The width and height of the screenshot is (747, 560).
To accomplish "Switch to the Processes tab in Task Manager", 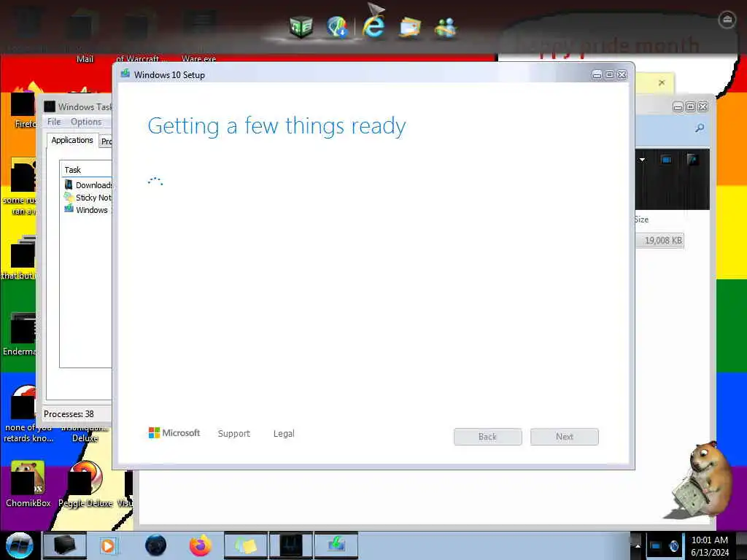I will [x=106, y=141].
